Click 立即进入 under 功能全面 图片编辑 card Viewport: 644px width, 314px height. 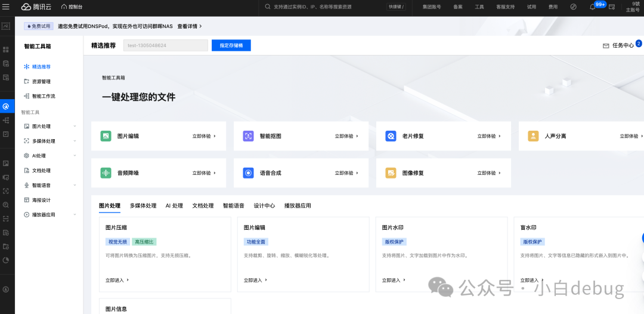pyautogui.click(x=255, y=281)
